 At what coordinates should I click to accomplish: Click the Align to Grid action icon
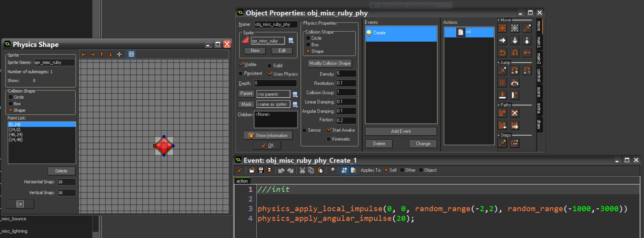tap(502, 83)
